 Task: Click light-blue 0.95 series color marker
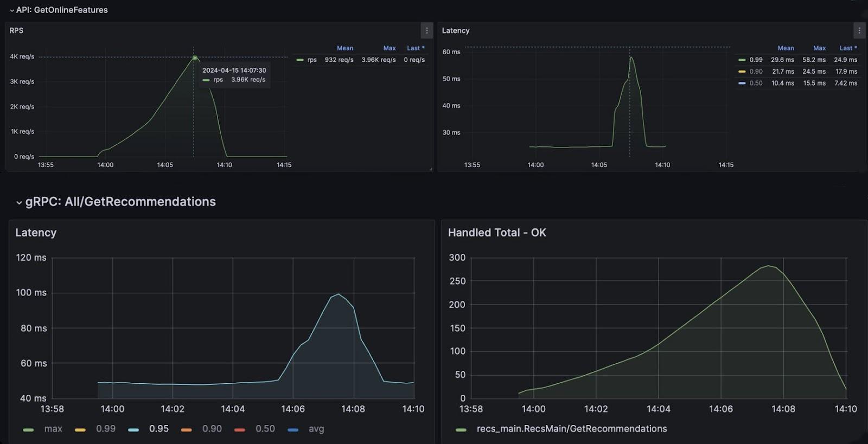(x=133, y=430)
